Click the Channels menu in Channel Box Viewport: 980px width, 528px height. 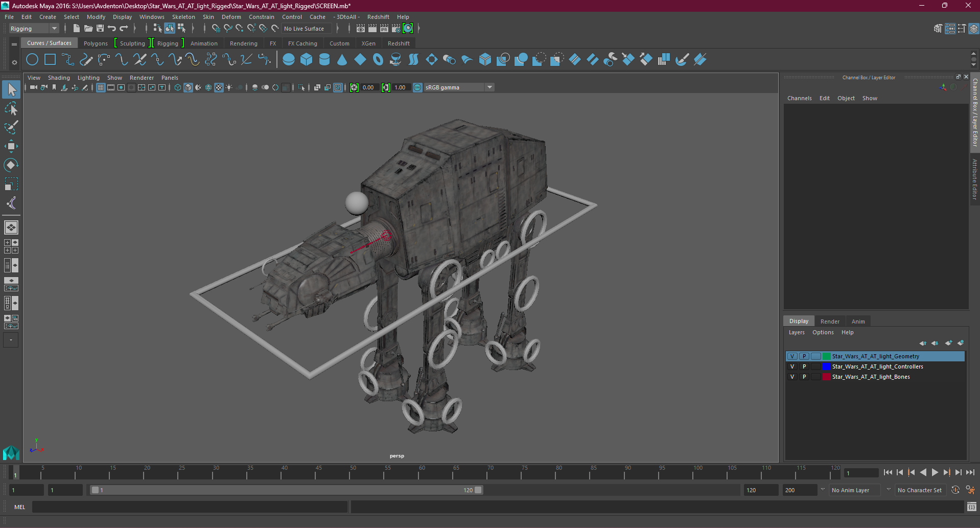(x=799, y=98)
